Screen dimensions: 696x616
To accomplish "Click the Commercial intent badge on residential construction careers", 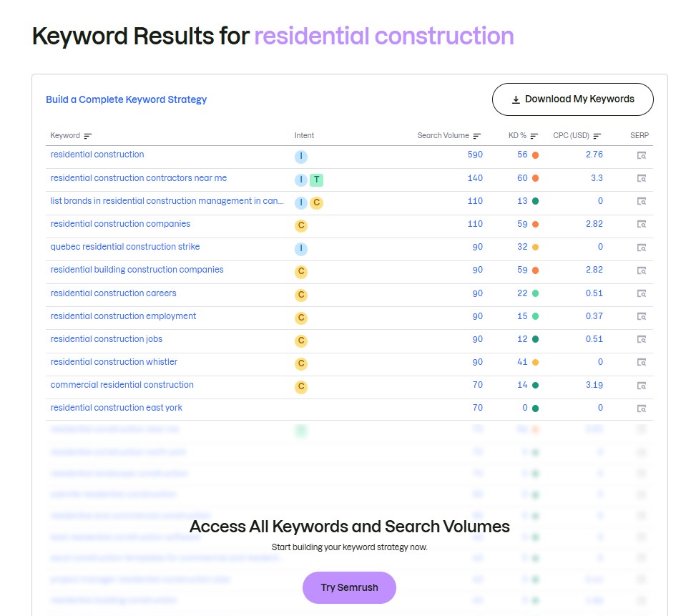I will (x=301, y=294).
